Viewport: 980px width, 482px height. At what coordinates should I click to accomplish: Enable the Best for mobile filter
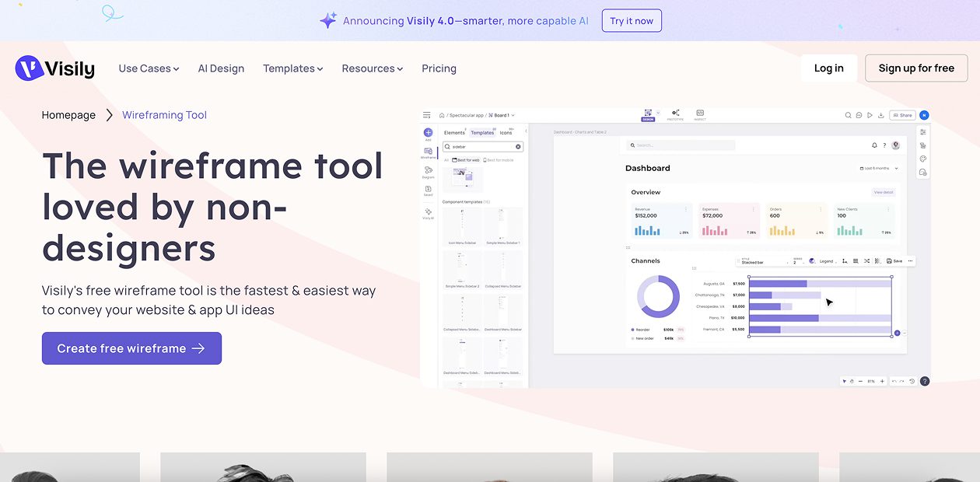click(x=498, y=160)
